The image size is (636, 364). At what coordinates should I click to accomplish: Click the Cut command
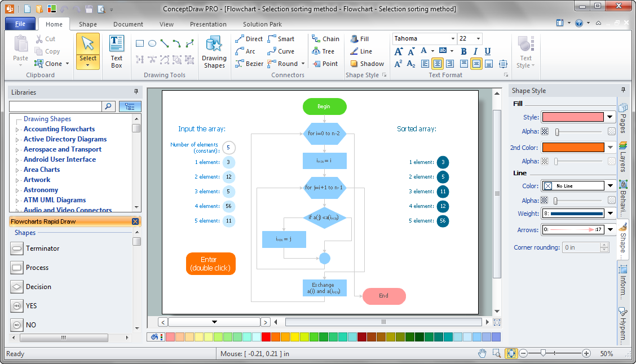coord(46,39)
